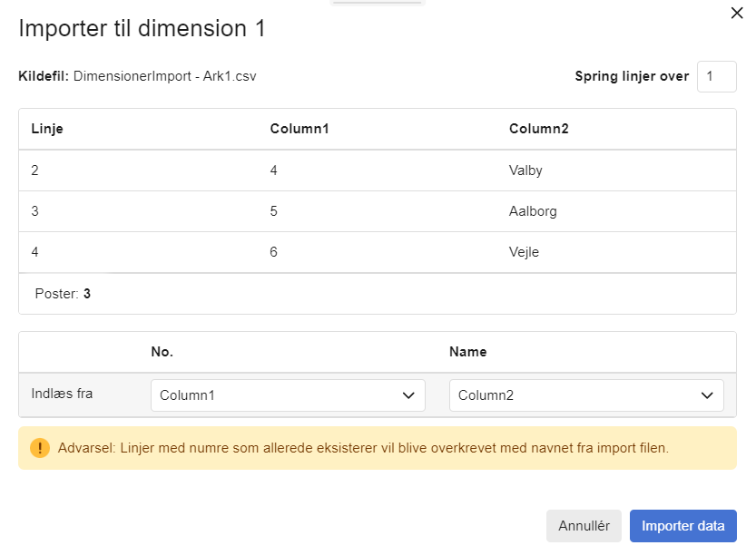Select the Valby cell in the preview
756x555 pixels.
pyautogui.click(x=525, y=170)
